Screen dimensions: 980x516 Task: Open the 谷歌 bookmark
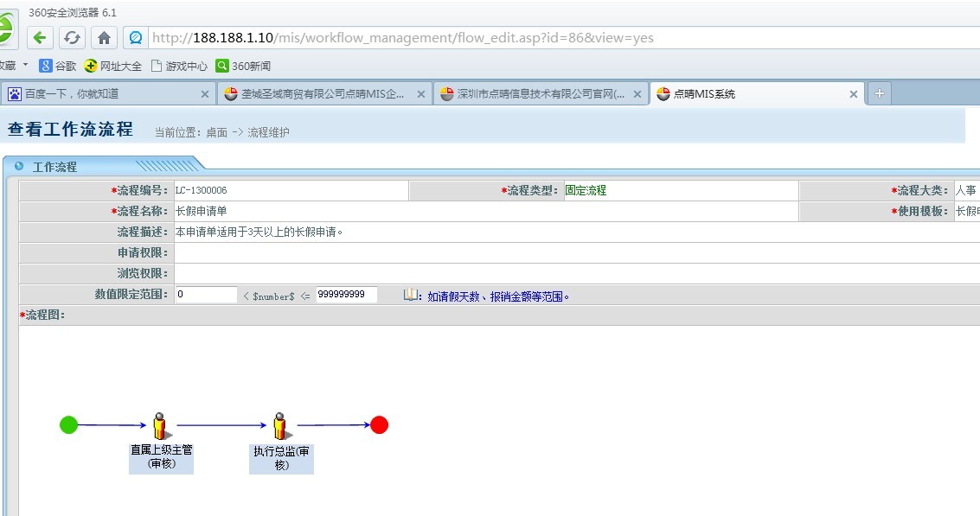coord(57,66)
